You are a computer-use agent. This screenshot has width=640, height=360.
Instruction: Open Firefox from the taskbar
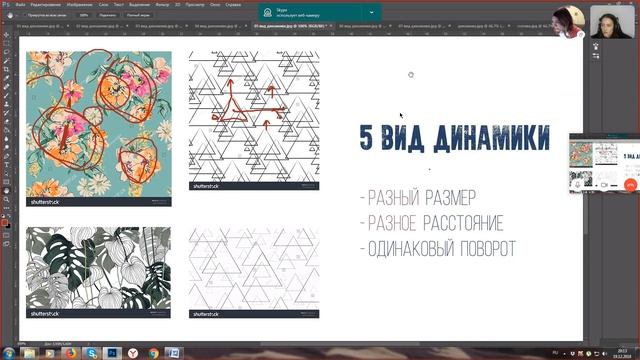(x=71, y=353)
